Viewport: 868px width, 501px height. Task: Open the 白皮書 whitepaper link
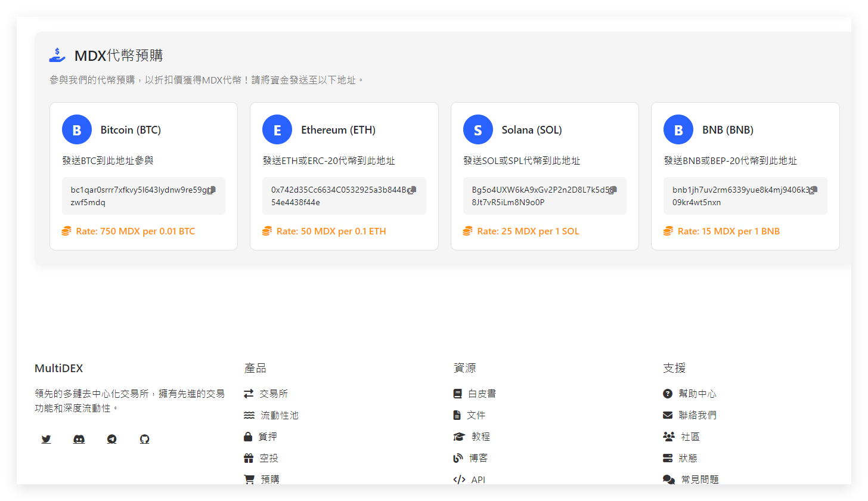tap(481, 393)
